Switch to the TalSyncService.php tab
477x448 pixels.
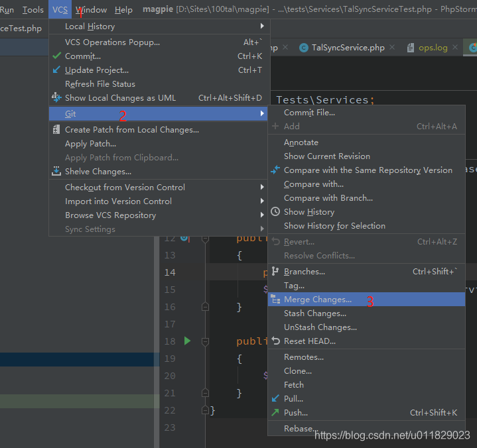348,48
